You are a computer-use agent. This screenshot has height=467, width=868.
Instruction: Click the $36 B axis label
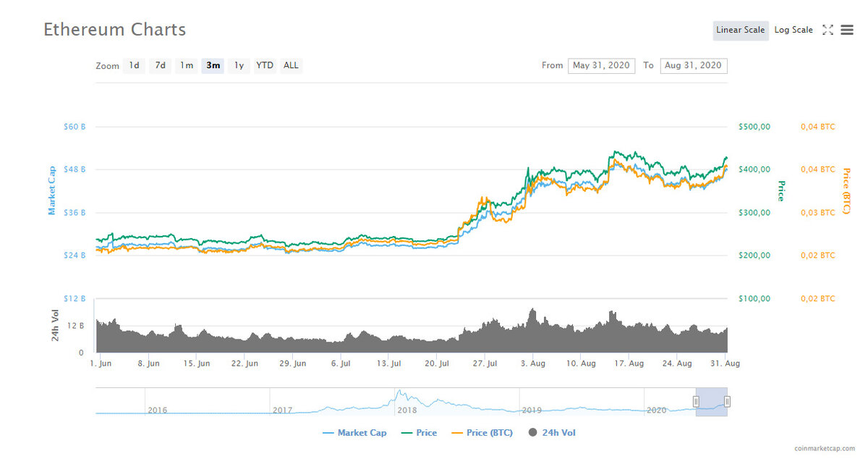coord(75,213)
